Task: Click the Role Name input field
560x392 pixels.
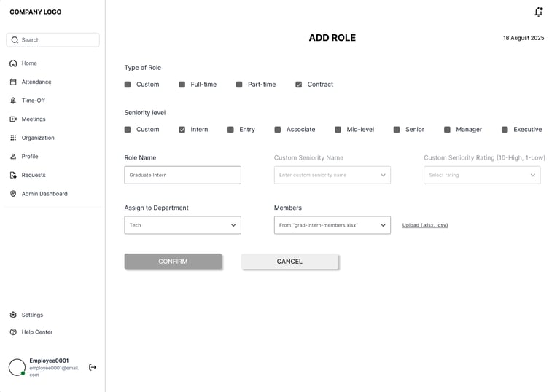Action: tap(182, 175)
